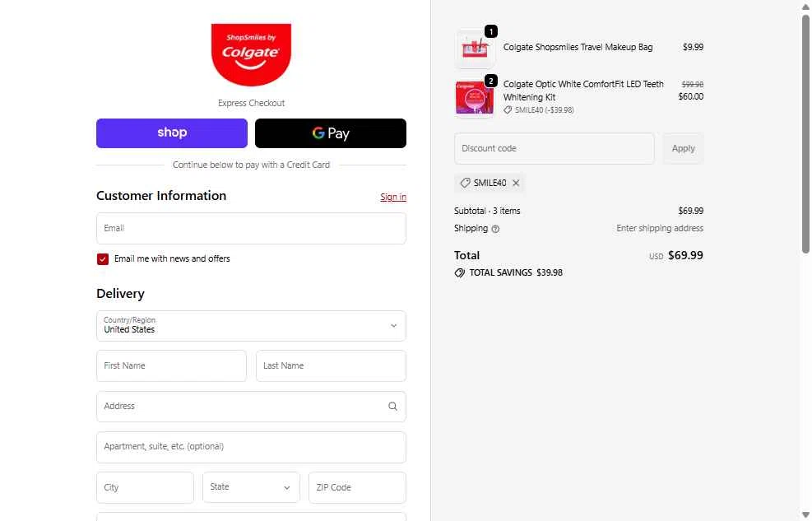Open the State dropdown
The height and width of the screenshot is (521, 812).
251,487
